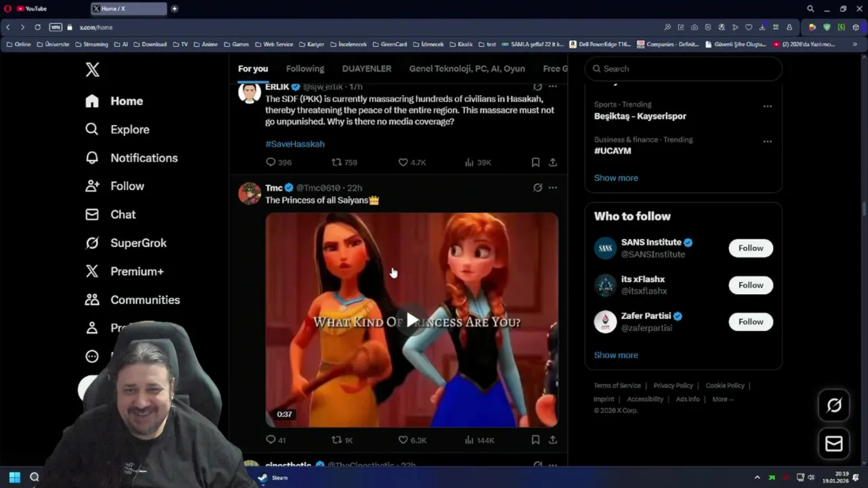Open the Games bookmarks folder
The image size is (868, 488).
click(236, 44)
